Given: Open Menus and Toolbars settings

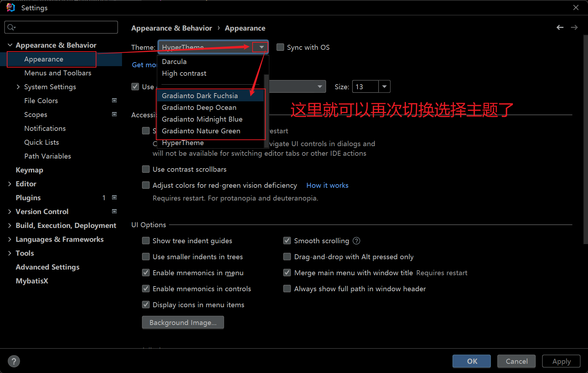Looking at the screenshot, I should pos(58,73).
